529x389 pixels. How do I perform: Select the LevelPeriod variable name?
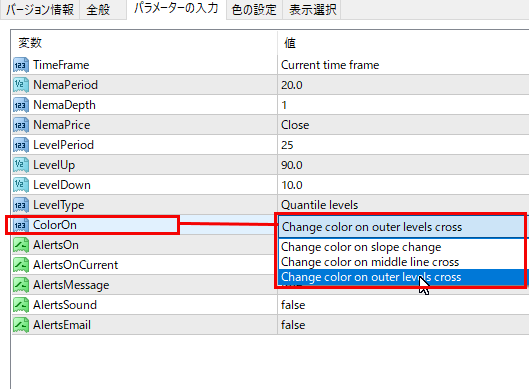click(x=63, y=145)
